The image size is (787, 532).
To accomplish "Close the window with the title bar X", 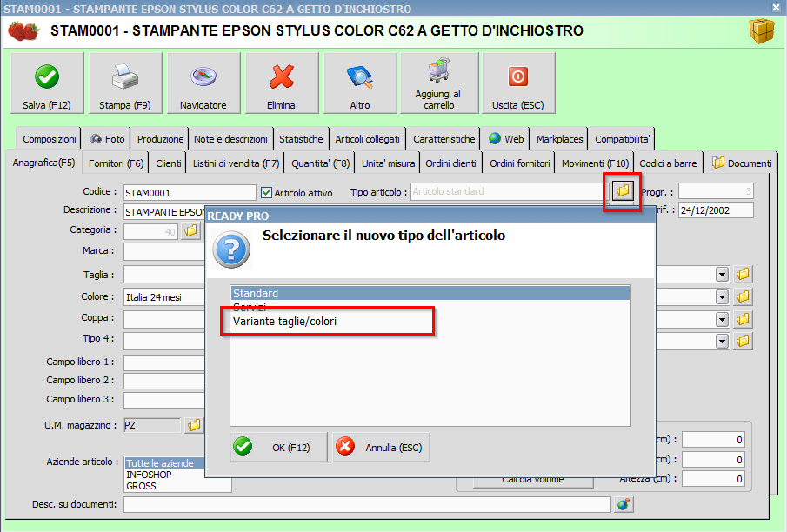I will 776,7.
